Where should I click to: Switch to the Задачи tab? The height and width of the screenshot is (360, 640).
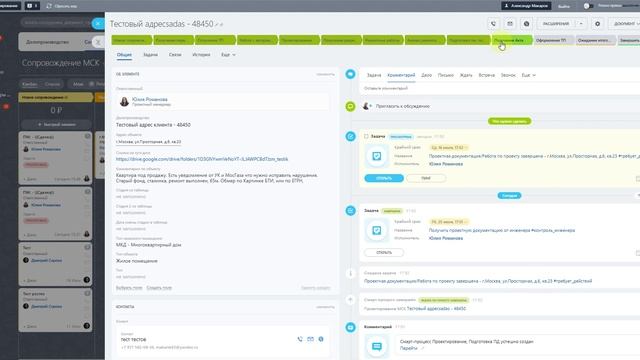150,55
